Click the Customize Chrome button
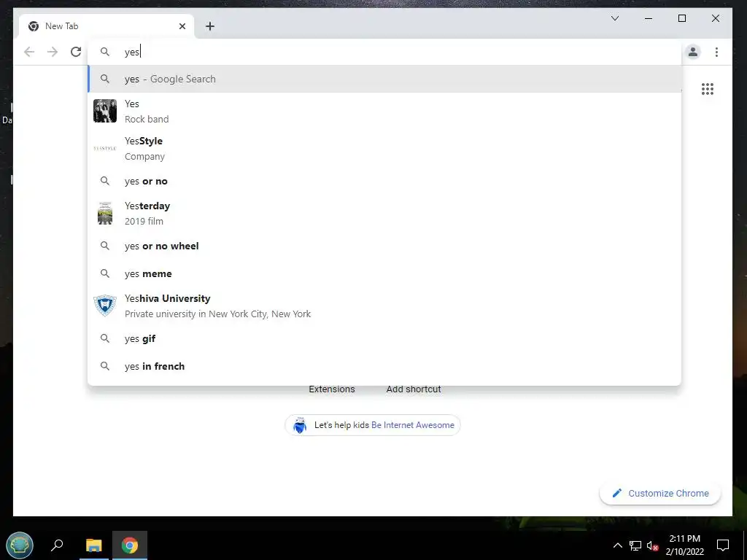This screenshot has width=747, height=560. point(660,494)
